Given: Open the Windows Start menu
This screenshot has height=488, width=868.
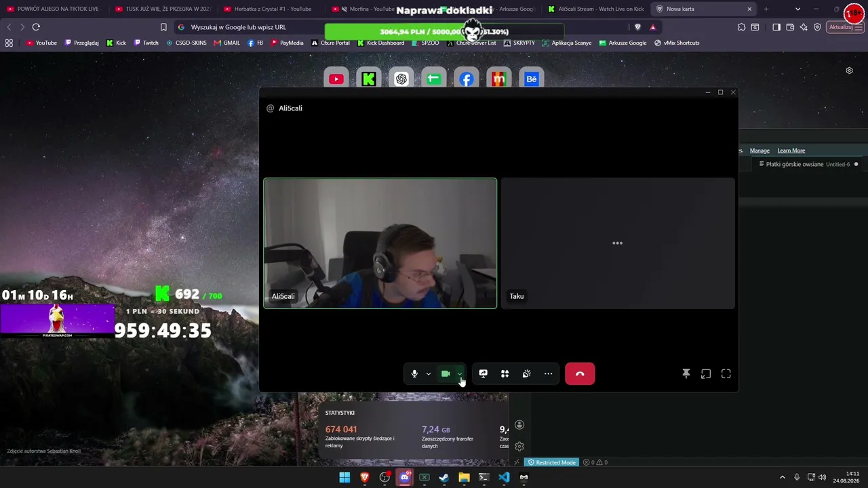Looking at the screenshot, I should pos(344,477).
